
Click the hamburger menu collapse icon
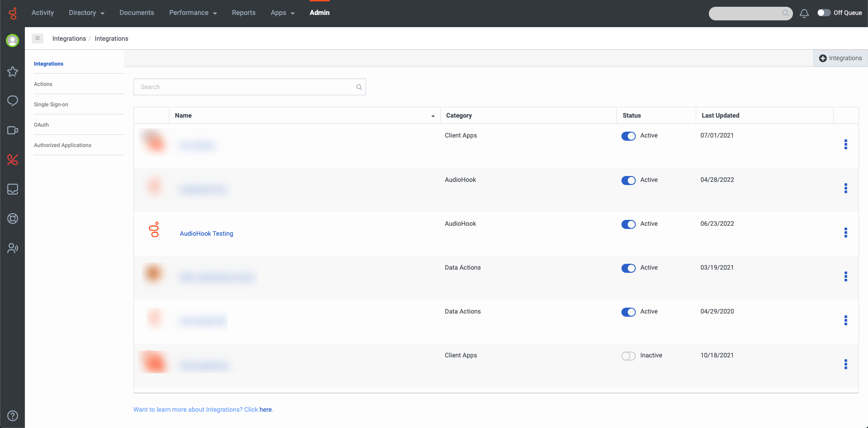(38, 38)
